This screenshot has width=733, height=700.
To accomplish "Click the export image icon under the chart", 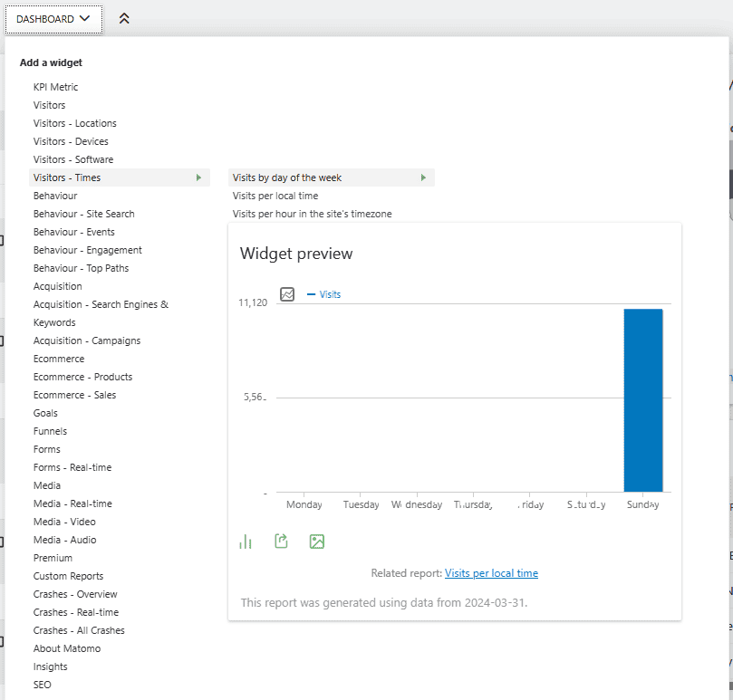I will [316, 541].
